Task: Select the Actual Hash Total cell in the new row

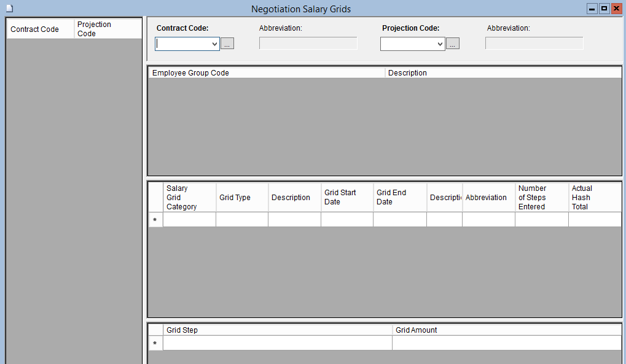Action: pyautogui.click(x=594, y=220)
